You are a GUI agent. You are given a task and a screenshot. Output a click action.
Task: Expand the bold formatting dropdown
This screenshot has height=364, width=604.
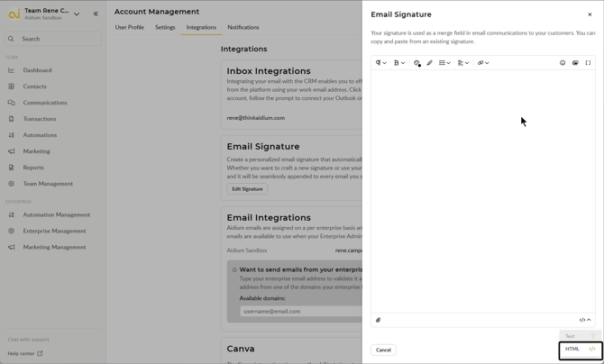[x=398, y=63]
